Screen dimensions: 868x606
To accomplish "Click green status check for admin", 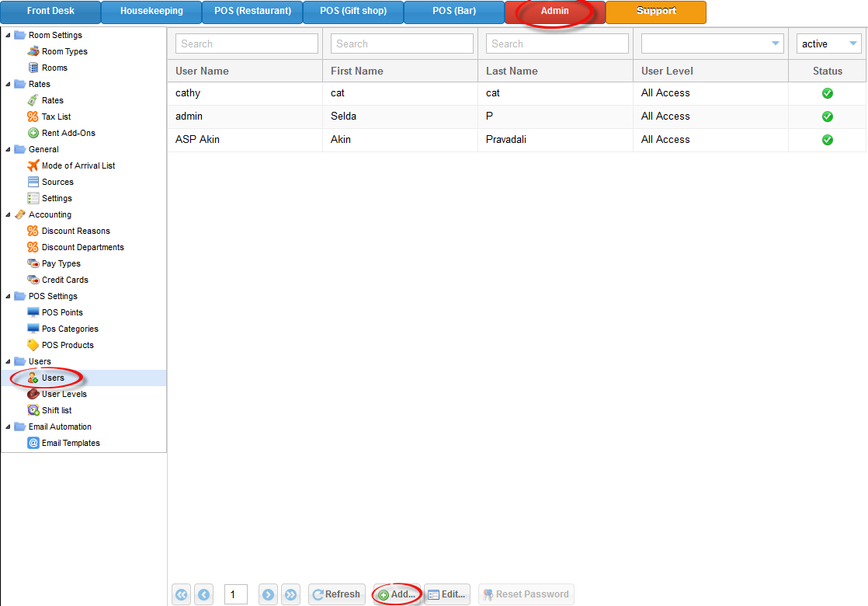I will 828,117.
